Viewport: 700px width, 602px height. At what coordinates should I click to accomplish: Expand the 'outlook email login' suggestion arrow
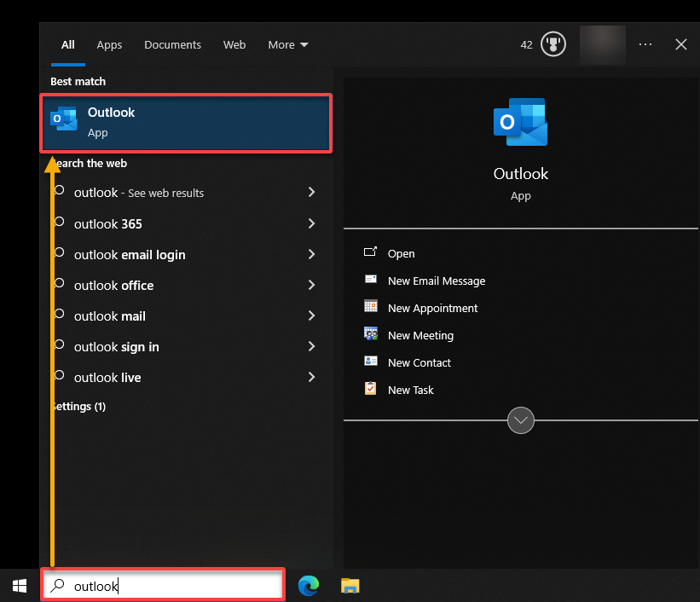click(311, 254)
